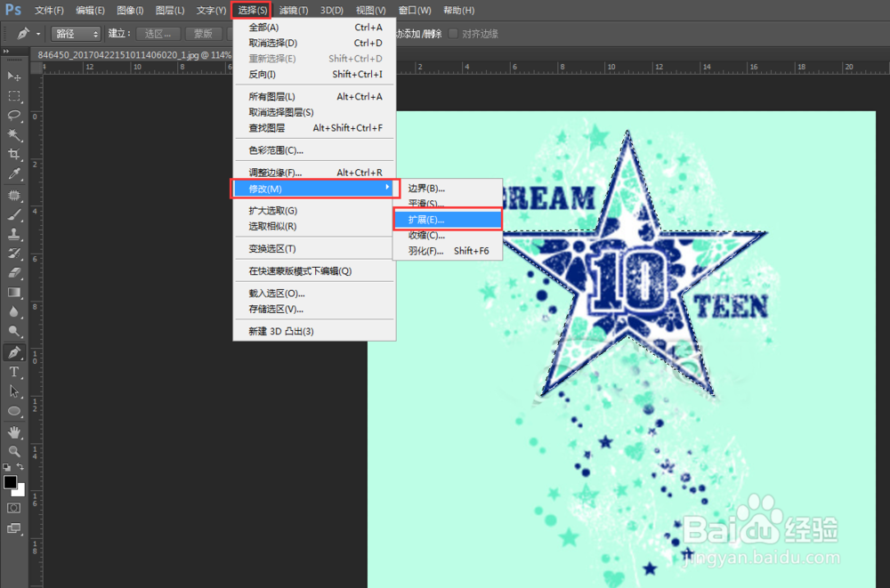Select the Move tool
Screen dimensions: 890x588
click(x=13, y=77)
